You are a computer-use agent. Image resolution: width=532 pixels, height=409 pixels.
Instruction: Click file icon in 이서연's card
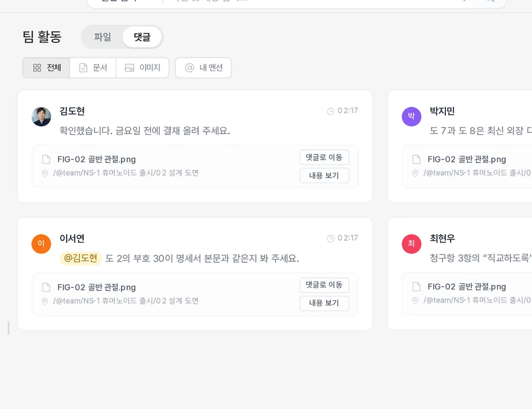[x=46, y=288]
